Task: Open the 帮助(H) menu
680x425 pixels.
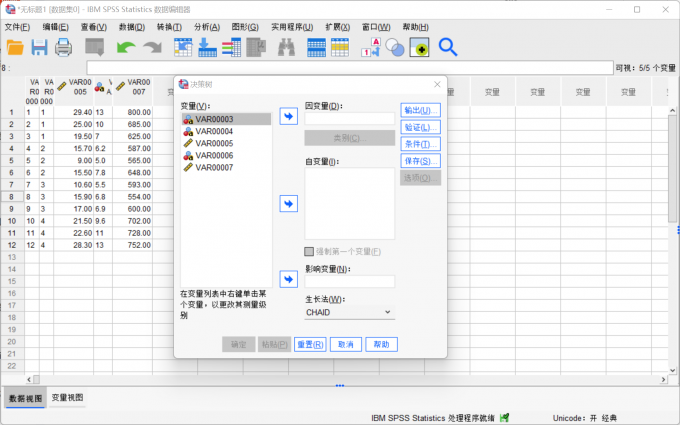Action: coord(415,27)
